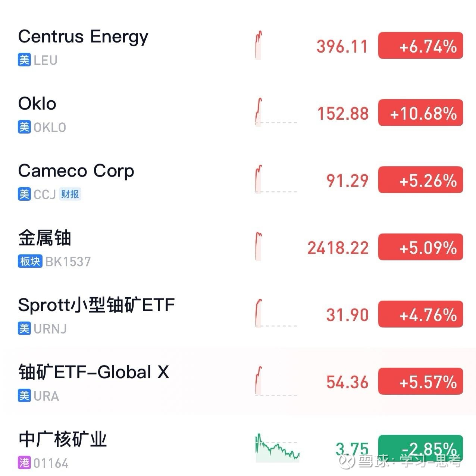View the Oklo sparkline chart
Viewport: 476px width, 476px height.
click(276, 112)
